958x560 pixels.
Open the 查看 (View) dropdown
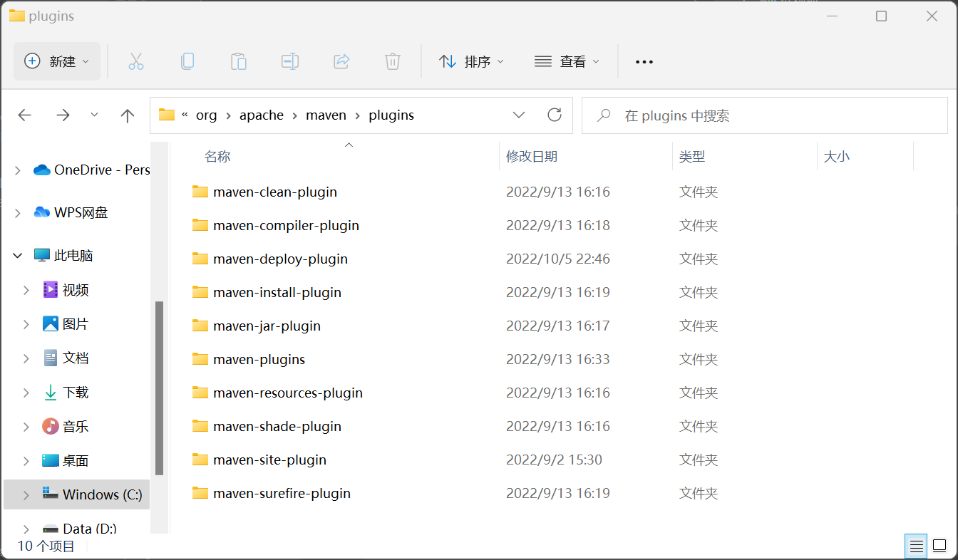pos(567,61)
